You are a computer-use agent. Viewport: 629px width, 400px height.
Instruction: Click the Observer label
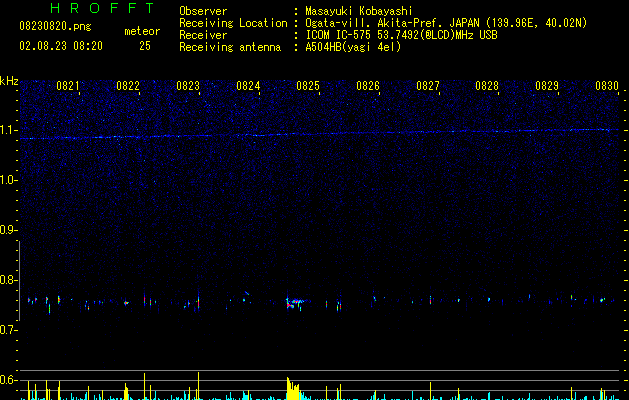(x=203, y=11)
